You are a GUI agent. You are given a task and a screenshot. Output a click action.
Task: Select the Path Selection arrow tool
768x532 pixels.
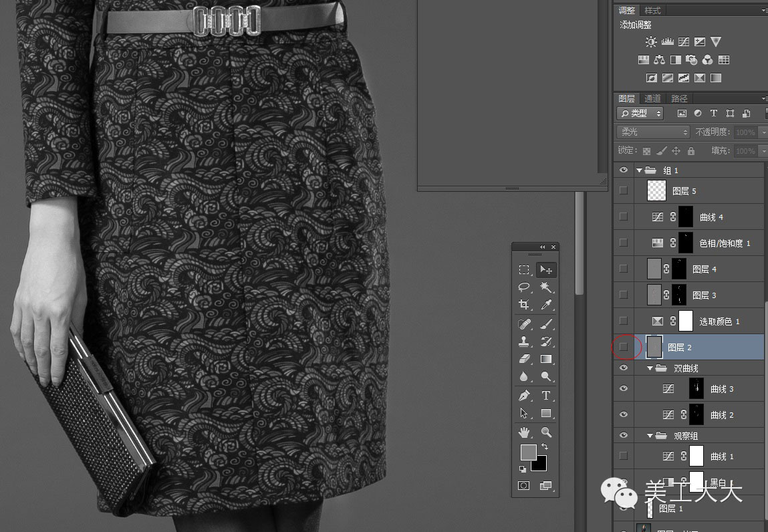524,414
